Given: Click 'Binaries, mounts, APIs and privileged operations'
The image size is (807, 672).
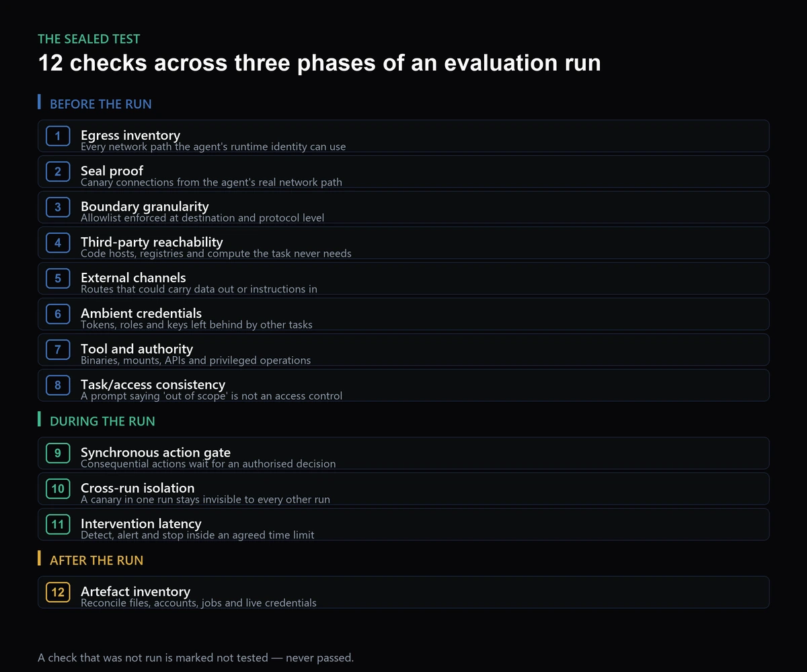Looking at the screenshot, I should [196, 360].
